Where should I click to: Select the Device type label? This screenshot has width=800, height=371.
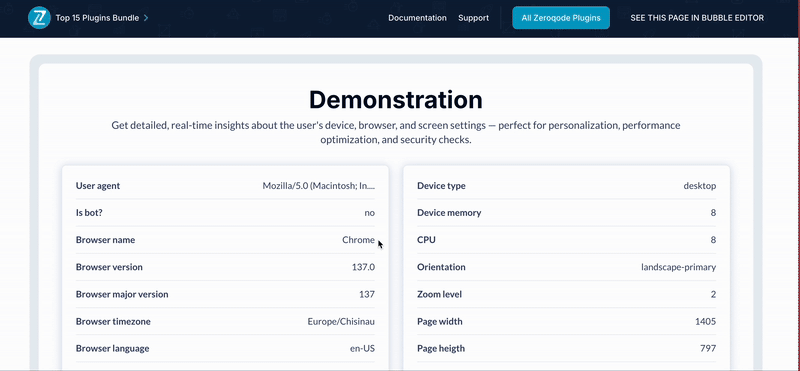[x=441, y=186]
